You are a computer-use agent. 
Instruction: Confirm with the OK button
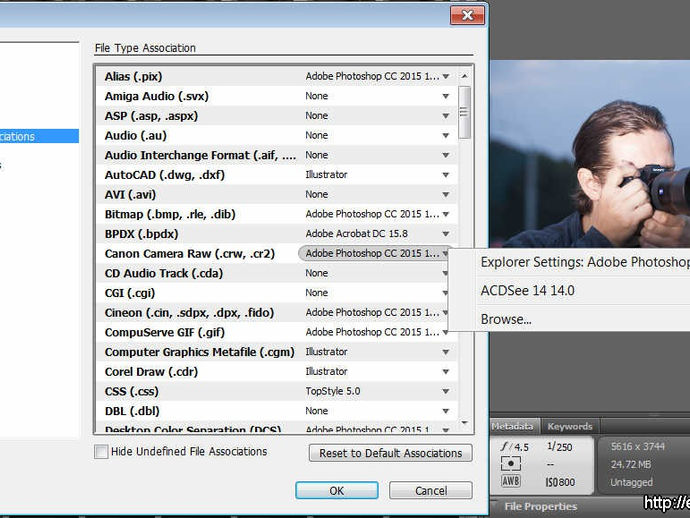click(x=337, y=490)
